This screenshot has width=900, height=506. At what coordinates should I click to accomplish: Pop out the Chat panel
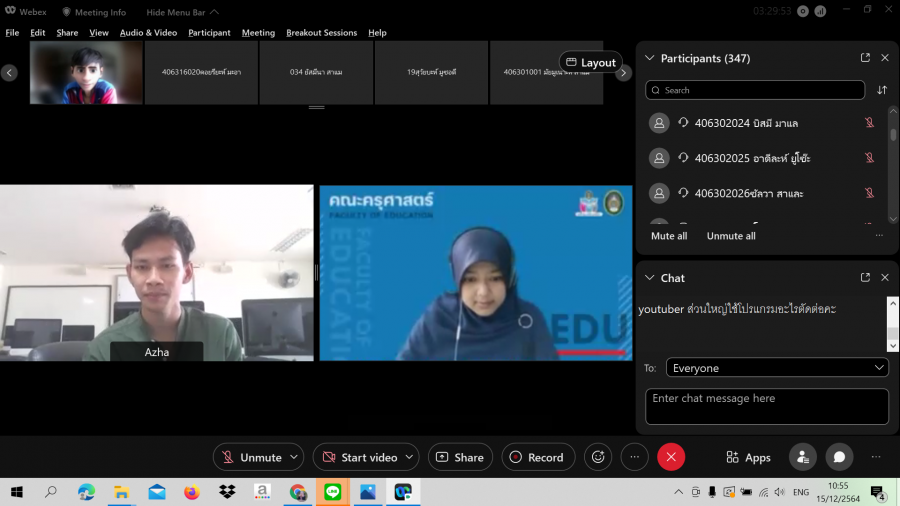(865, 277)
